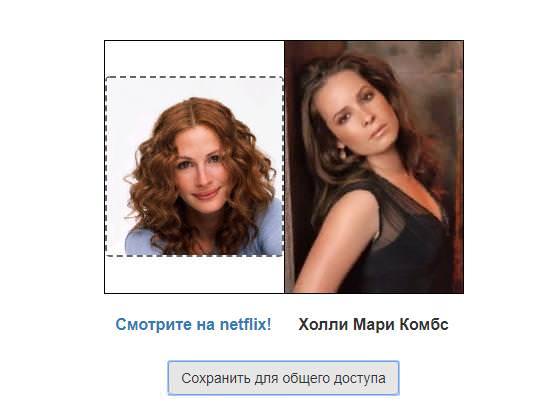Click the left edge of dashed crop frame
This screenshot has height=402, width=553.
107,166
